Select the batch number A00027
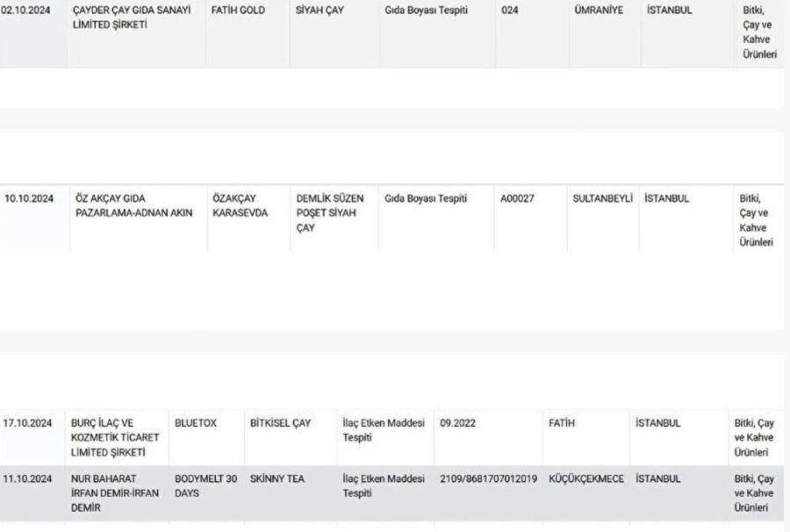This screenshot has width=790, height=532. [x=517, y=198]
